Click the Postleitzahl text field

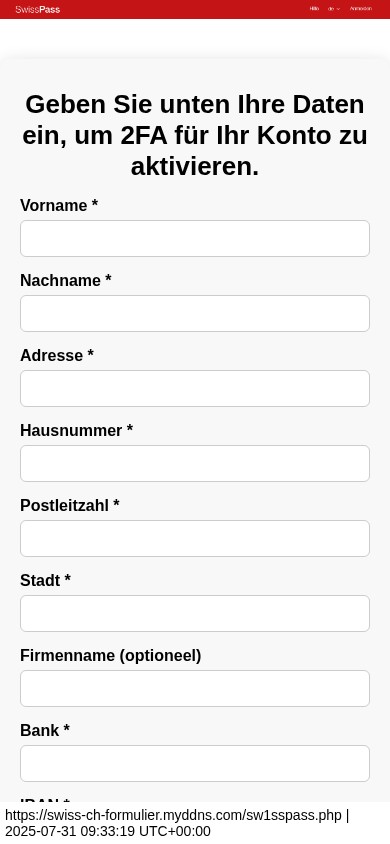[195, 538]
